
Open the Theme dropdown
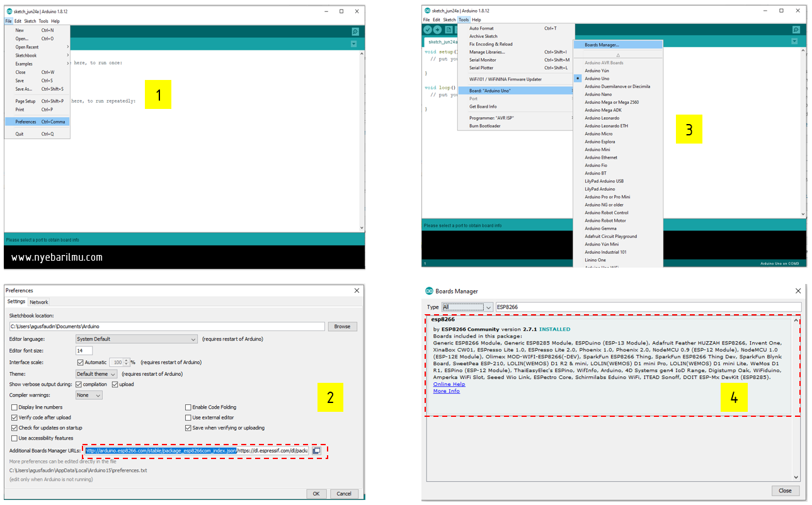[x=96, y=374]
